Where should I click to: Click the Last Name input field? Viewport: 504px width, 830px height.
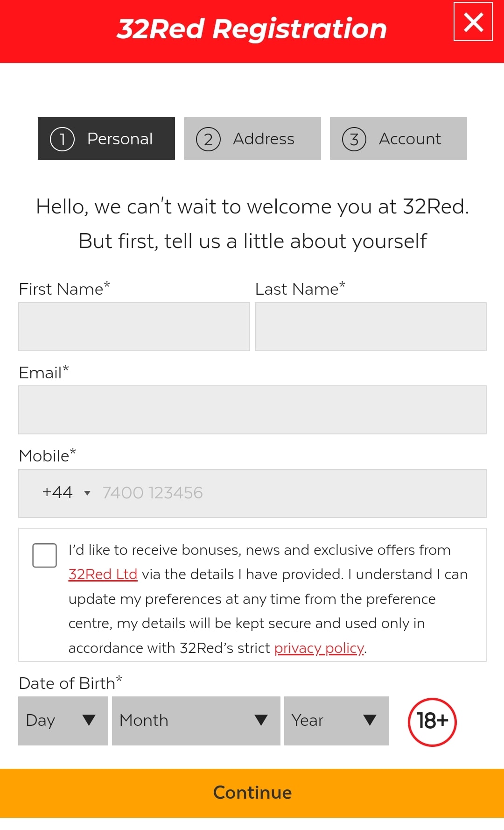371,326
